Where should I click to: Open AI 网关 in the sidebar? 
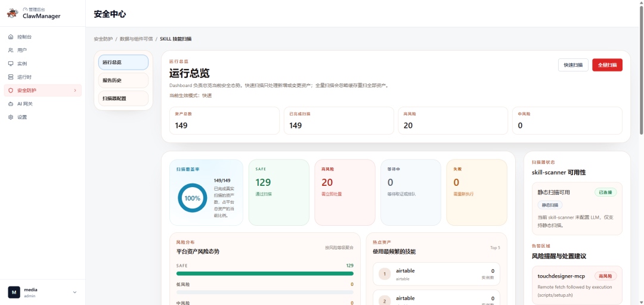43,104
